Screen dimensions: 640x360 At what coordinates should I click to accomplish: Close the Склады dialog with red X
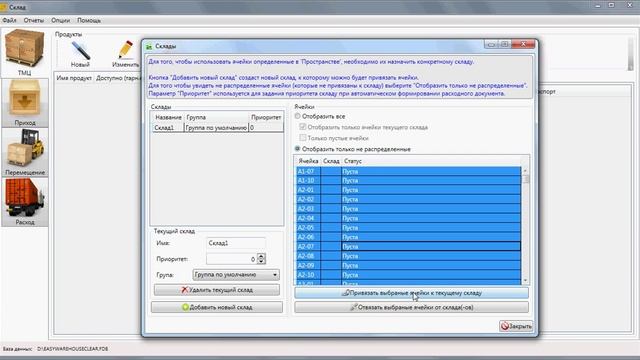pyautogui.click(x=523, y=44)
